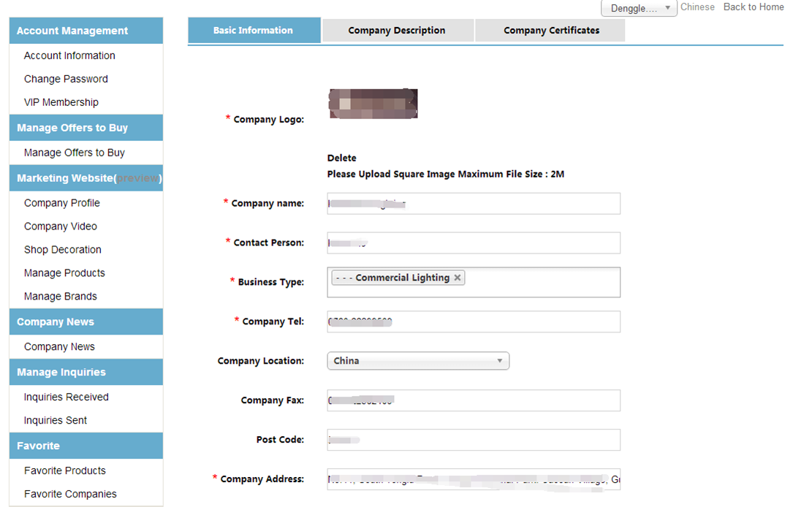Screen dimensions: 812x507
Task: Expand the Denggle account dropdown
Action: pos(639,8)
